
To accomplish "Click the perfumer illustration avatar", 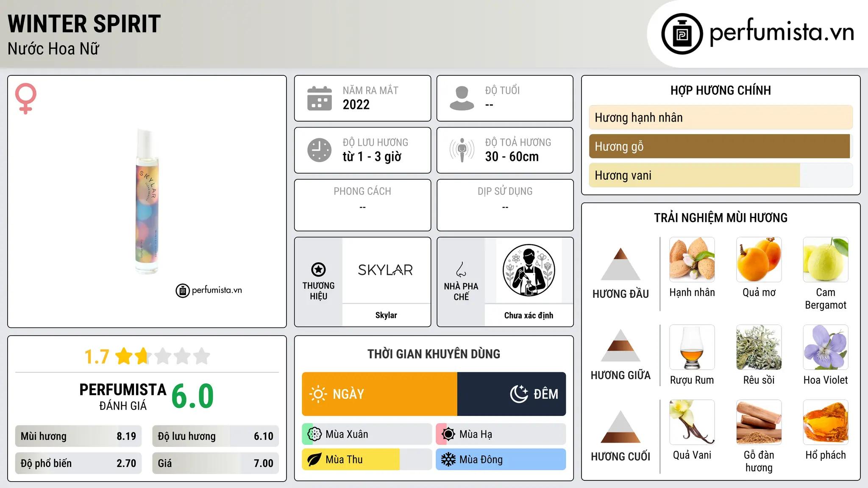I will [529, 270].
